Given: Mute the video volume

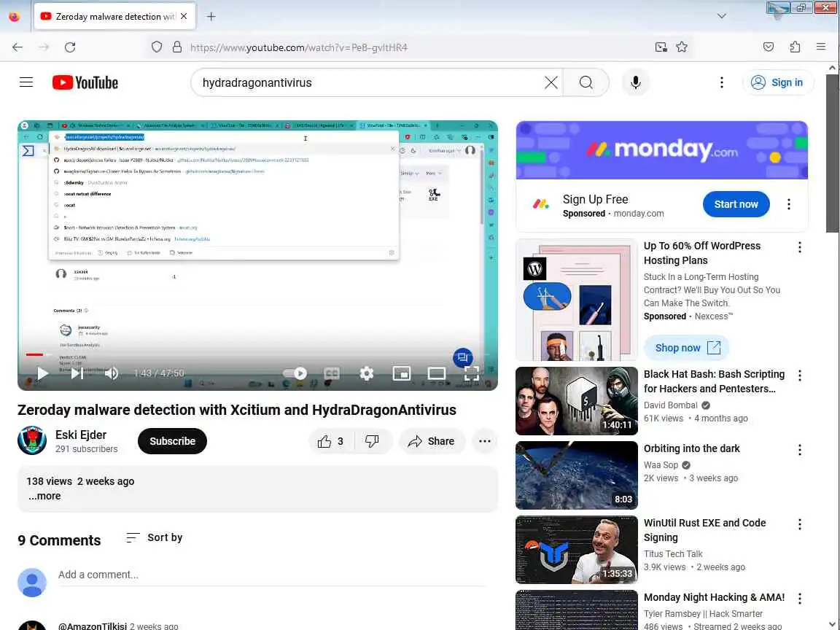Looking at the screenshot, I should pos(112,373).
